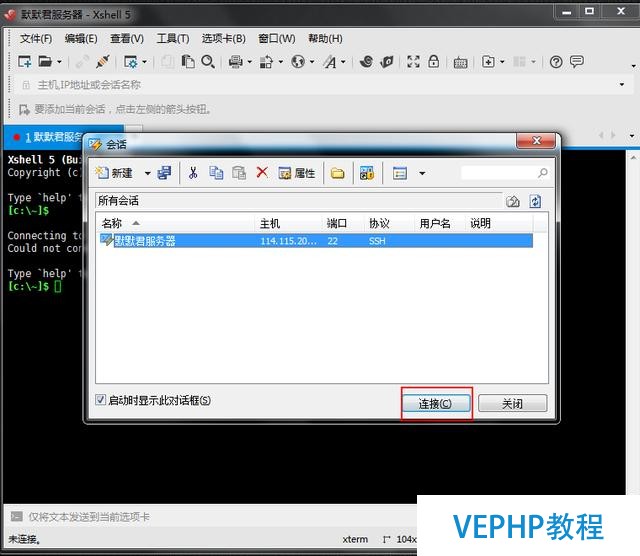Image resolution: width=640 pixels, height=556 pixels.
Task: Click the lock screen icon in toolbar
Action: [x=433, y=62]
